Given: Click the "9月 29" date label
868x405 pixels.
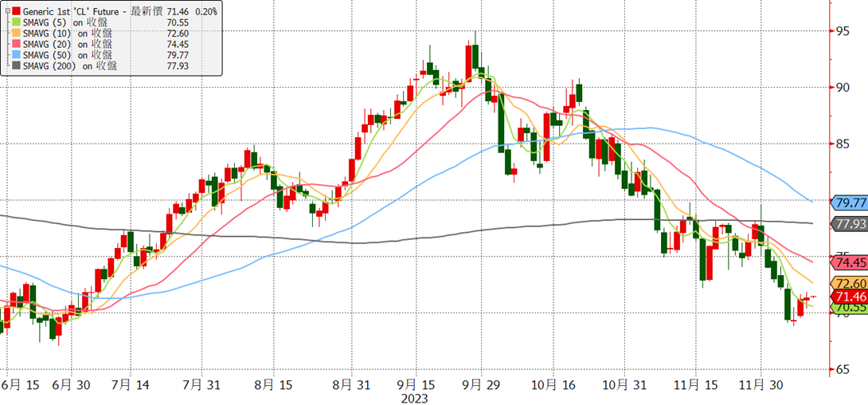Looking at the screenshot, I should click(482, 384).
